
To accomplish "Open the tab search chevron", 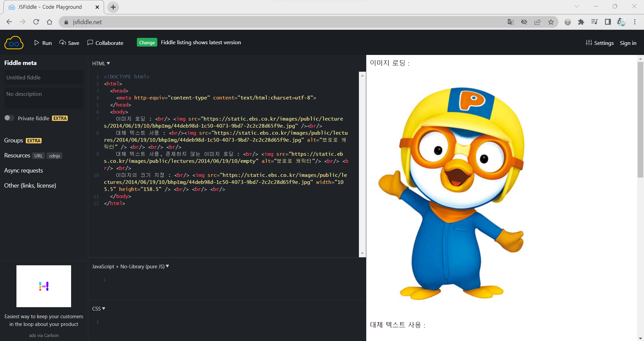I will click(577, 6).
